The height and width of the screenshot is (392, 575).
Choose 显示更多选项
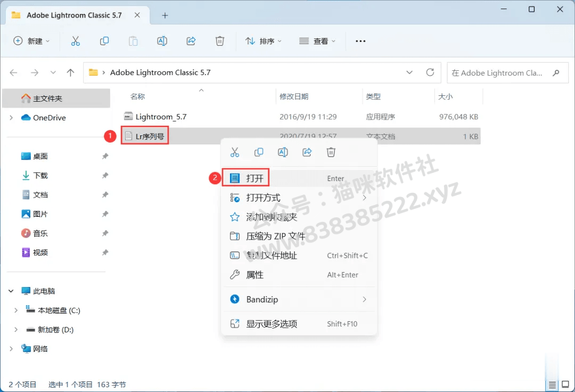tap(299, 324)
